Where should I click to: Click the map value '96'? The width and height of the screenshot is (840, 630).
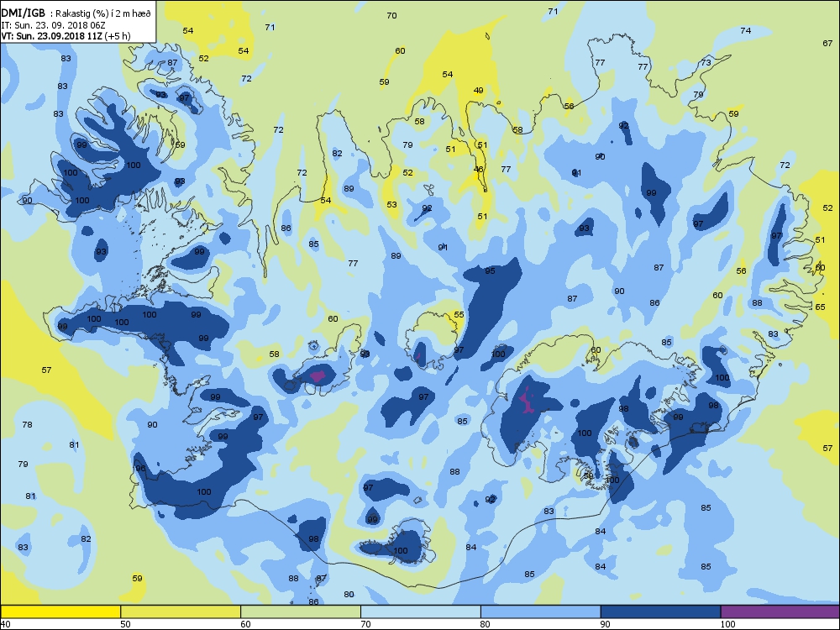pyautogui.click(x=140, y=468)
